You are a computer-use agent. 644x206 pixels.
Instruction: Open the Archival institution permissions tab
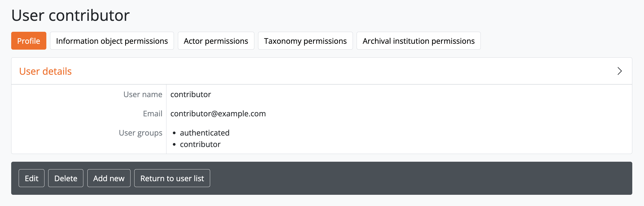pos(418,41)
